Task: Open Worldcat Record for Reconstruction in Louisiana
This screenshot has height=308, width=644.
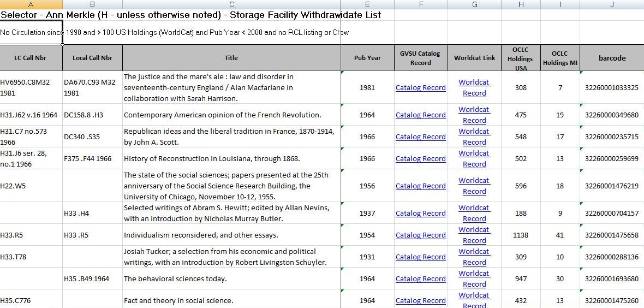Action: (474, 158)
